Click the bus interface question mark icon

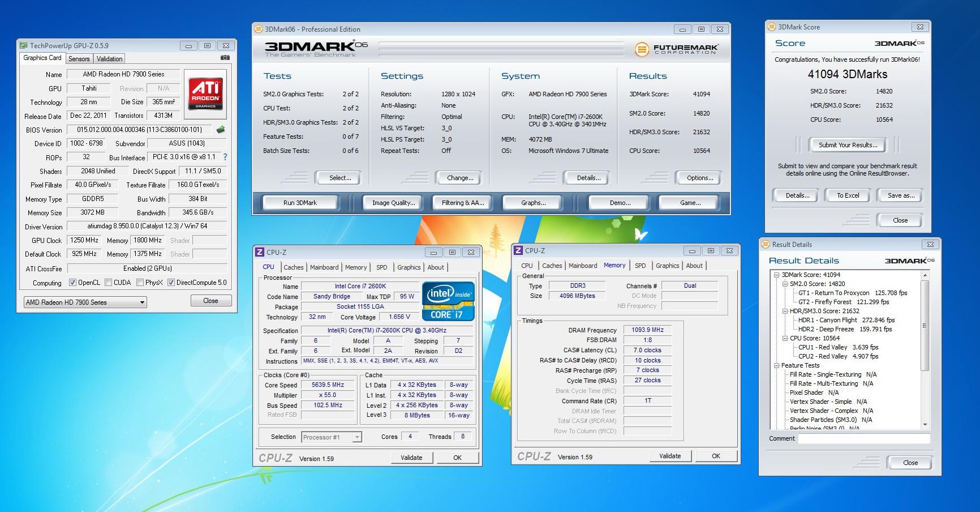[x=225, y=157]
